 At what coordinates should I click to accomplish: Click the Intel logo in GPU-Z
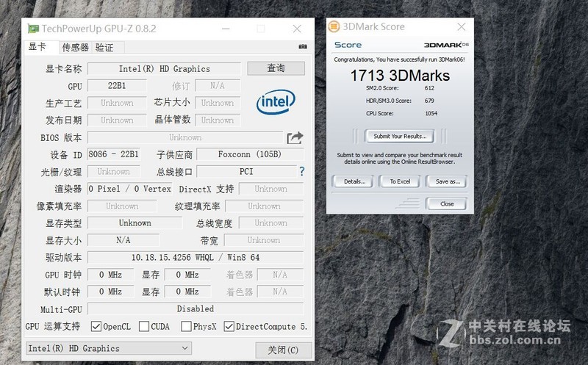click(276, 102)
